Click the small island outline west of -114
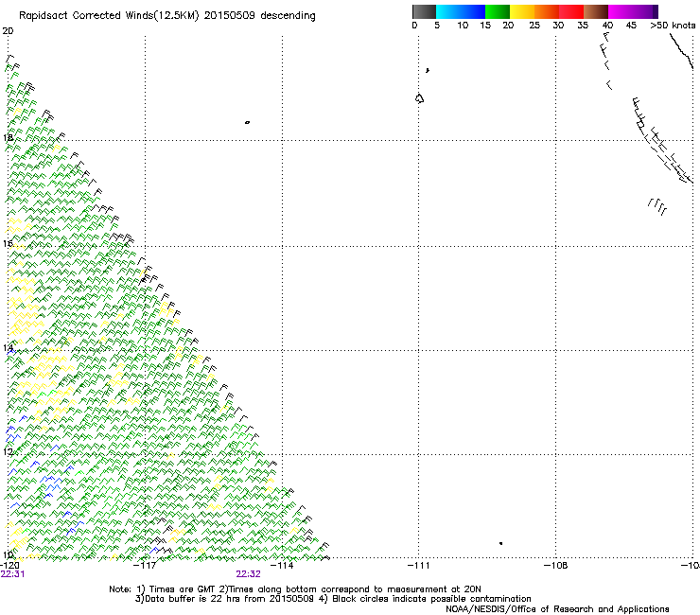Screen dimensions: 700x615 247,122
